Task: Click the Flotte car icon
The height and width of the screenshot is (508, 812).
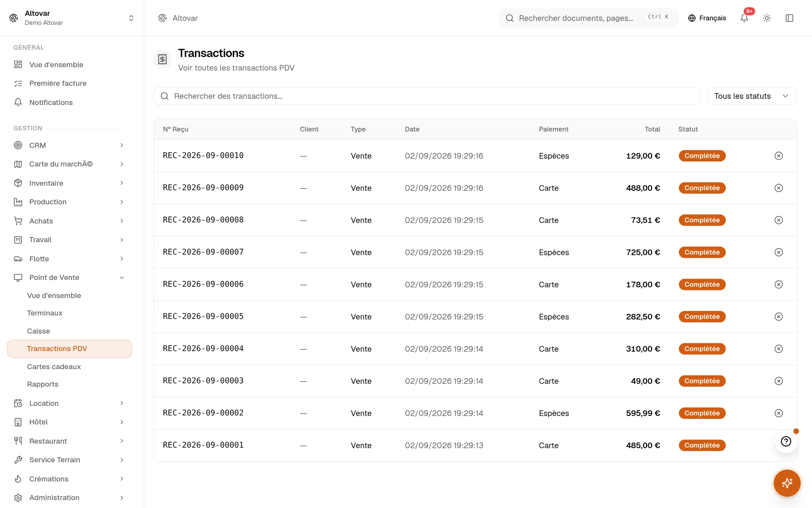Action: 18,259
